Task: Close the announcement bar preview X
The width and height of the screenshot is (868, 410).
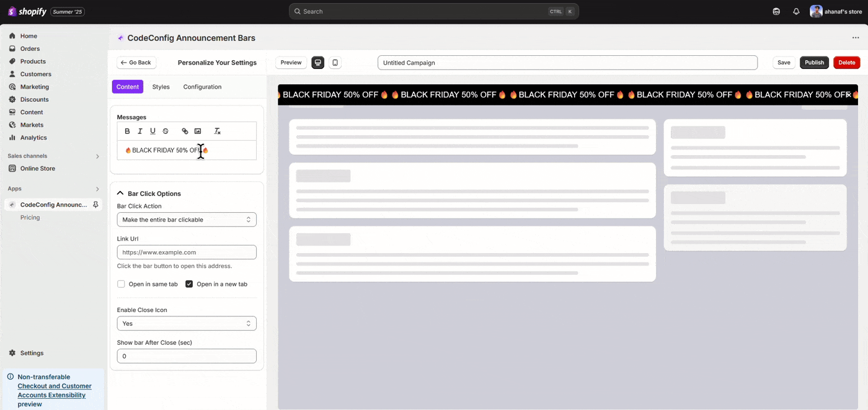Action: tap(848, 95)
